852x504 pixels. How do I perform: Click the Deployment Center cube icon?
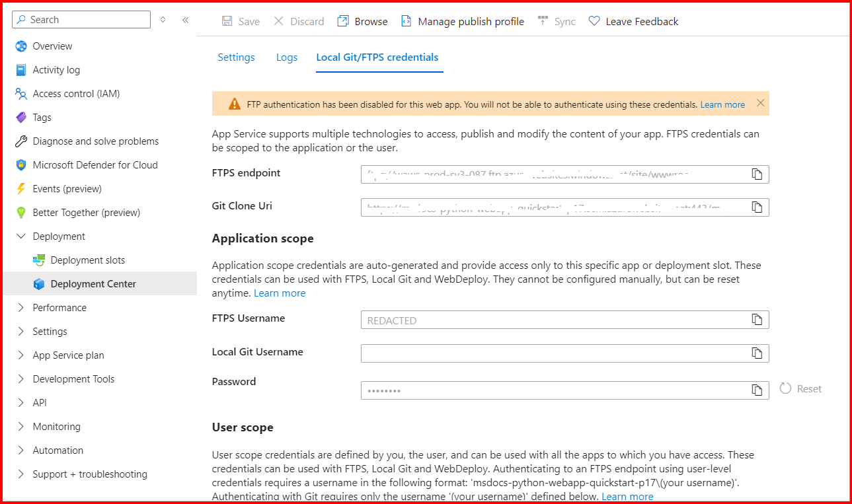39,284
